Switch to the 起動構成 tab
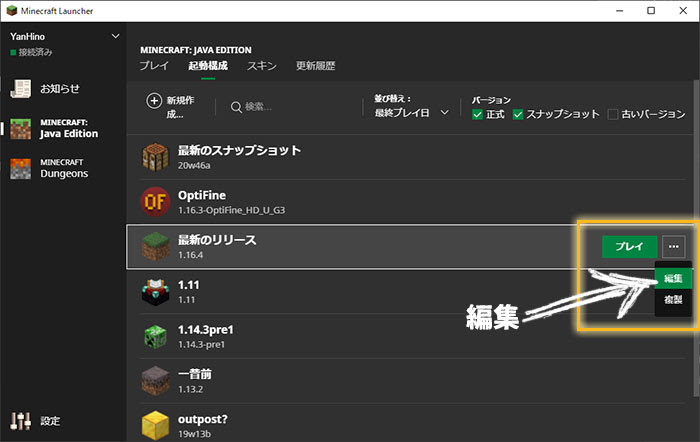 (x=208, y=66)
